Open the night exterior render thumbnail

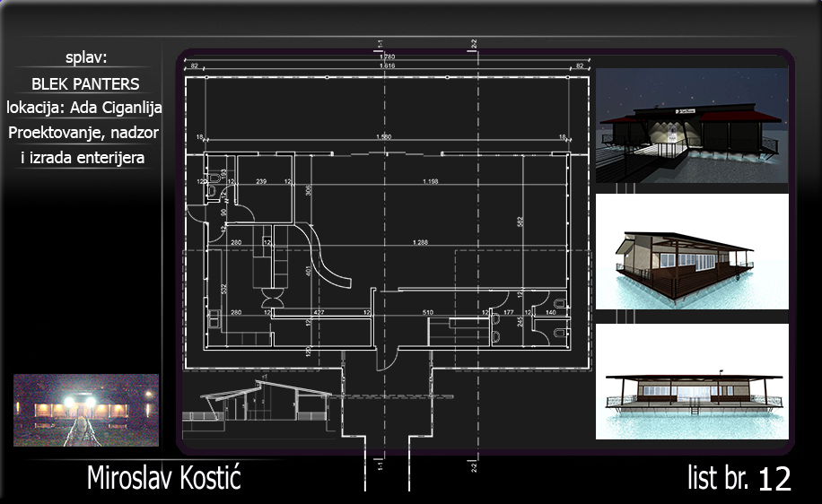692,126
